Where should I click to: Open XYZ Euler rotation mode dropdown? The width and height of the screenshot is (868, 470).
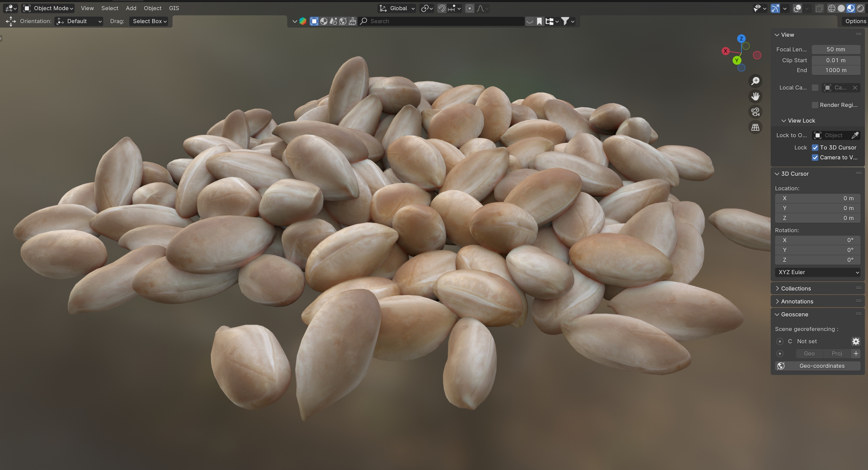(818, 272)
